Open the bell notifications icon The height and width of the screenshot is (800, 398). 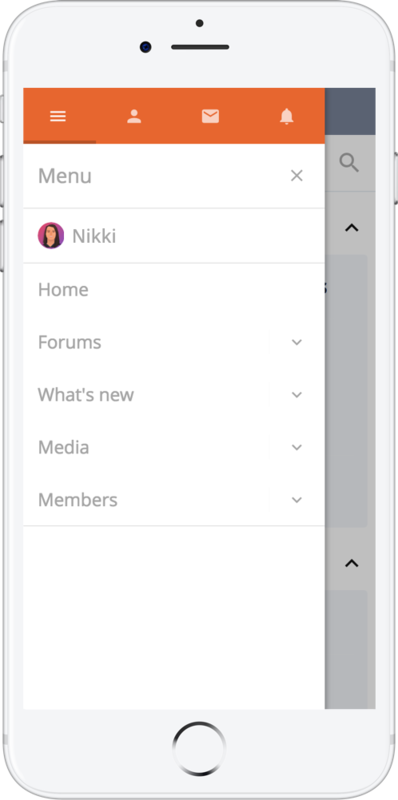287,116
